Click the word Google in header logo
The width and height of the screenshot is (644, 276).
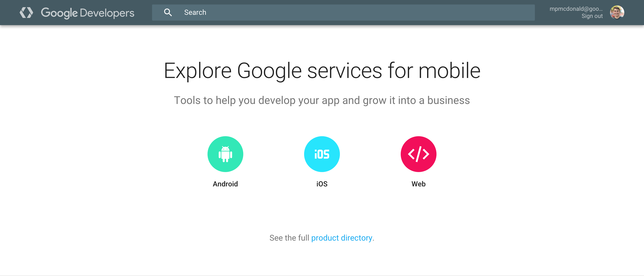pos(59,13)
